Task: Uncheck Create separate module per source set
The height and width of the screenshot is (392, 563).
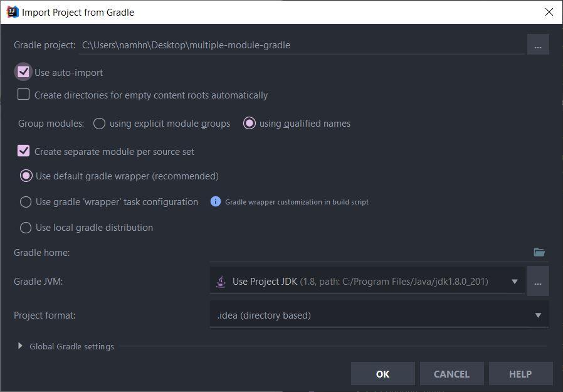Action: coord(24,151)
